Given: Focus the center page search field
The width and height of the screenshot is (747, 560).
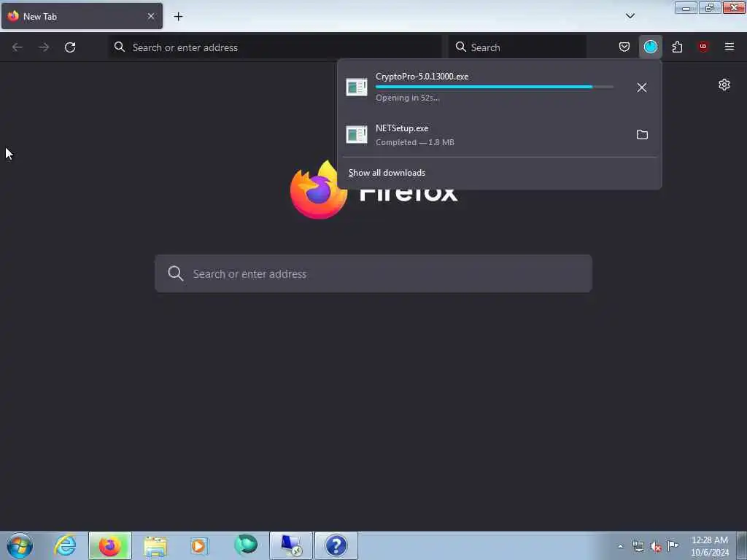Looking at the screenshot, I should pyautogui.click(x=373, y=274).
